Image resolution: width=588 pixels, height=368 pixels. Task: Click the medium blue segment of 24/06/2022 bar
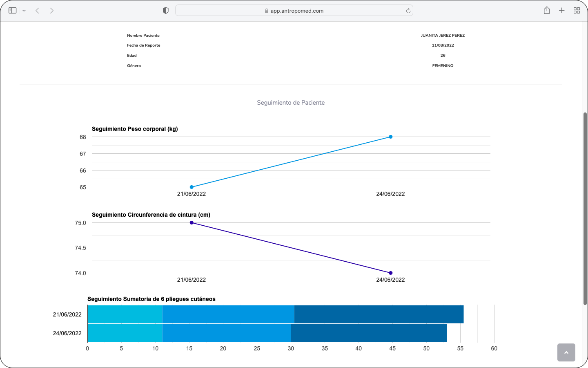(227, 333)
